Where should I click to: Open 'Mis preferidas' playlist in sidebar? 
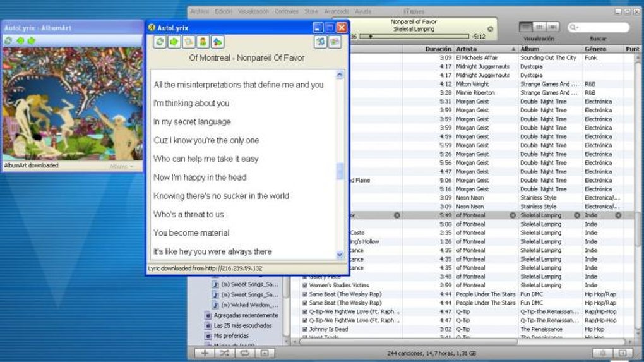pos(231,335)
